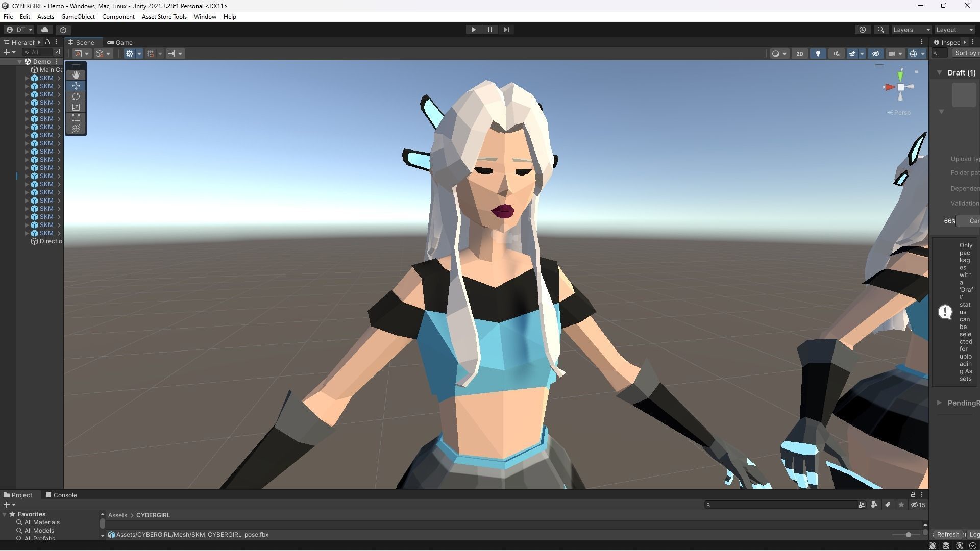Image resolution: width=980 pixels, height=551 pixels.
Task: Open draw mode shading dropdown
Action: coord(779,54)
